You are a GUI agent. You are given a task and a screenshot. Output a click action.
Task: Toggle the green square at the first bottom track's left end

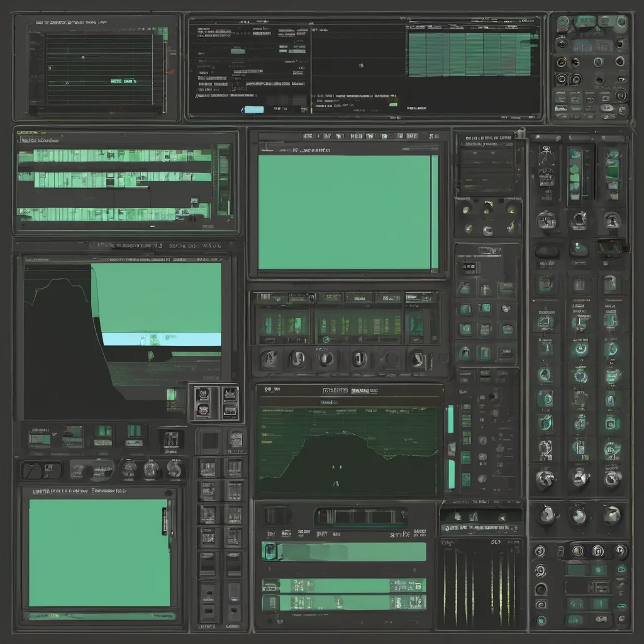[x=270, y=552]
